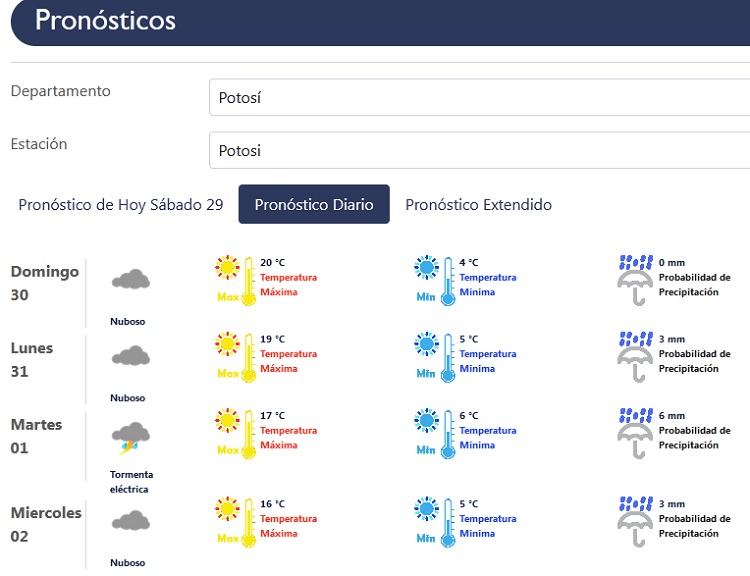Open the Estación dropdown showing Potosi
This screenshot has height=576, width=750.
(x=480, y=150)
